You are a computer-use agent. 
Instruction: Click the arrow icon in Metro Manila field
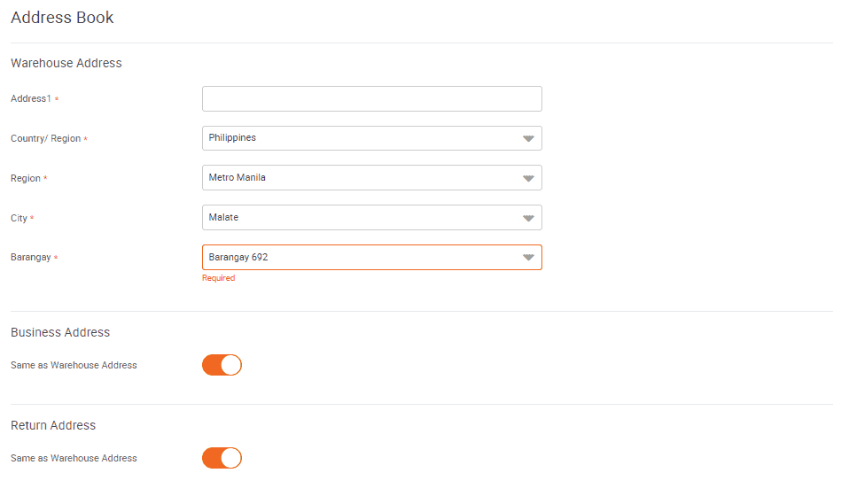click(x=528, y=178)
